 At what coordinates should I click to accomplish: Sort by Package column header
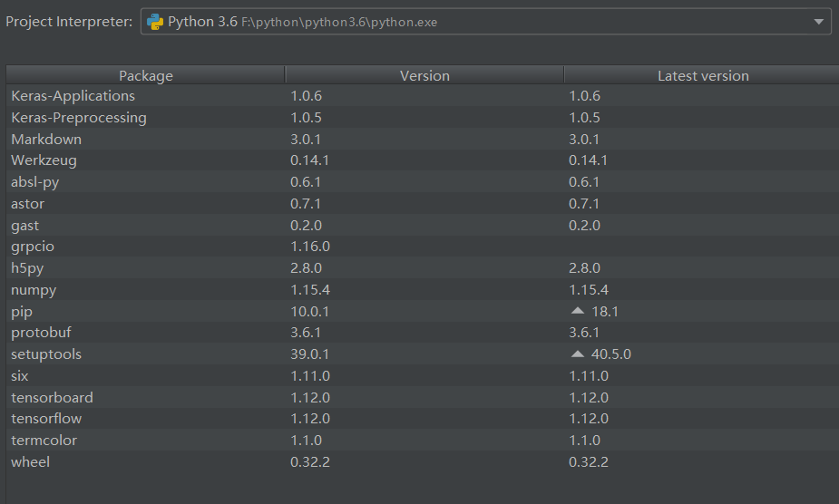[145, 75]
